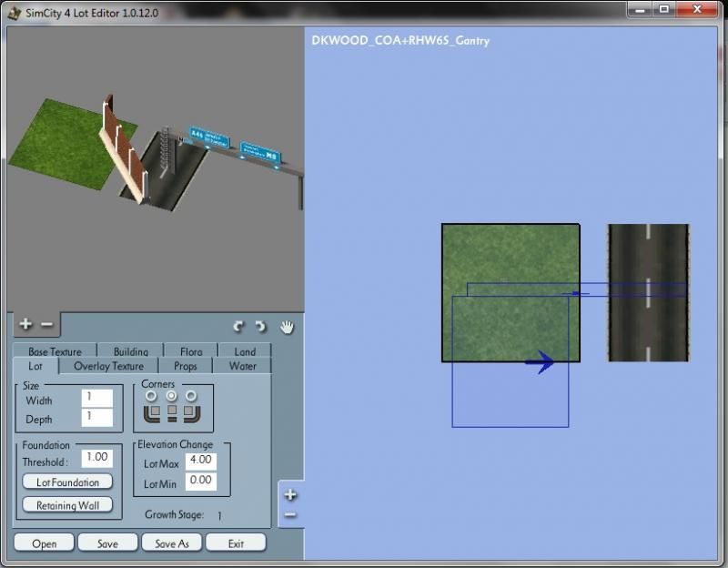Viewport: 728px width, 568px height.
Task: Click the middle straight corner shape icon
Action: pyautogui.click(x=172, y=413)
